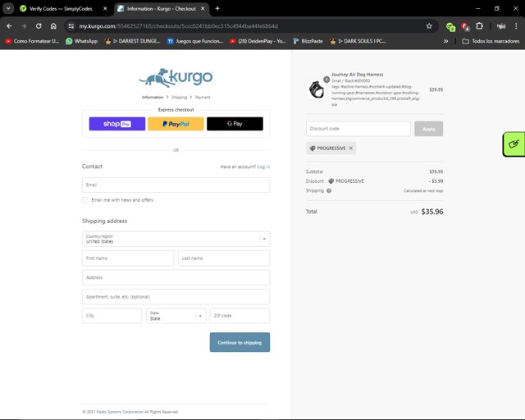Image resolution: width=525 pixels, height=420 pixels.
Task: Focus the Email input field
Action: [x=176, y=185]
